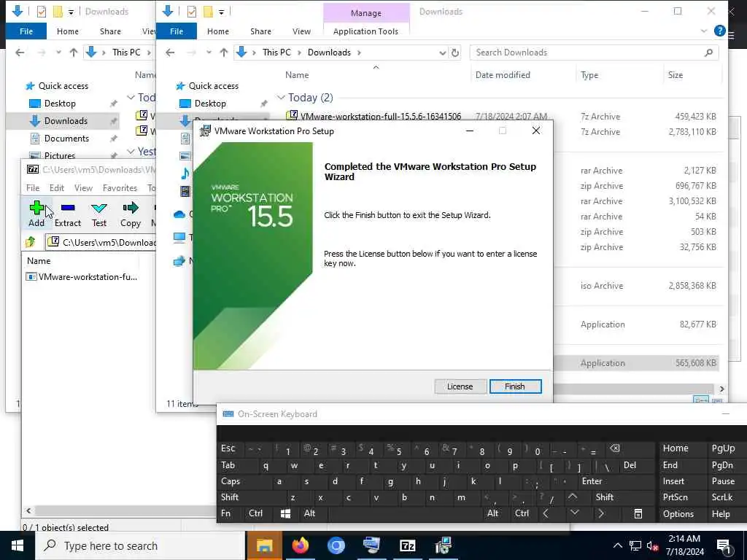The image size is (747, 560).
Task: Collapse the Today group in back Explorer window
Action: pyautogui.click(x=131, y=98)
